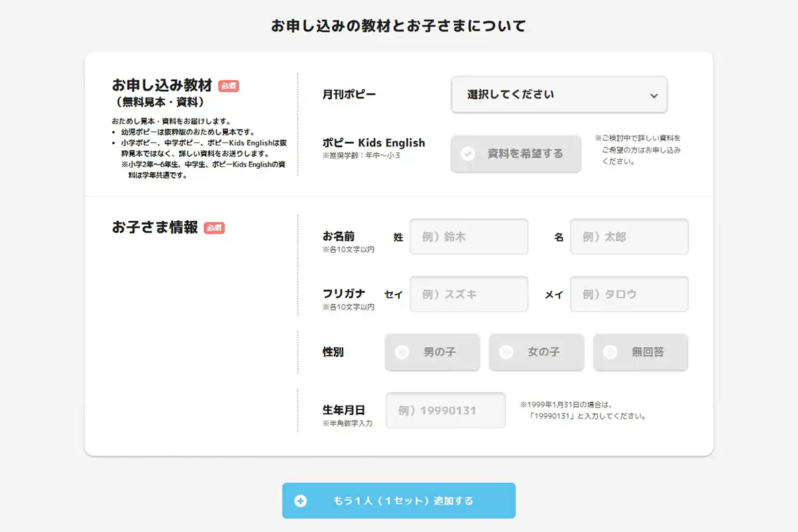Click the 必須 badge beside お子さま情報
Viewport: 798px width, 532px height.
(213, 227)
